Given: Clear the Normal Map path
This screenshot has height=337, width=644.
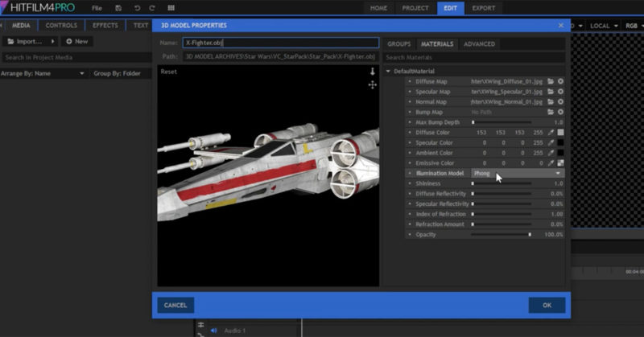Looking at the screenshot, I should 560,102.
